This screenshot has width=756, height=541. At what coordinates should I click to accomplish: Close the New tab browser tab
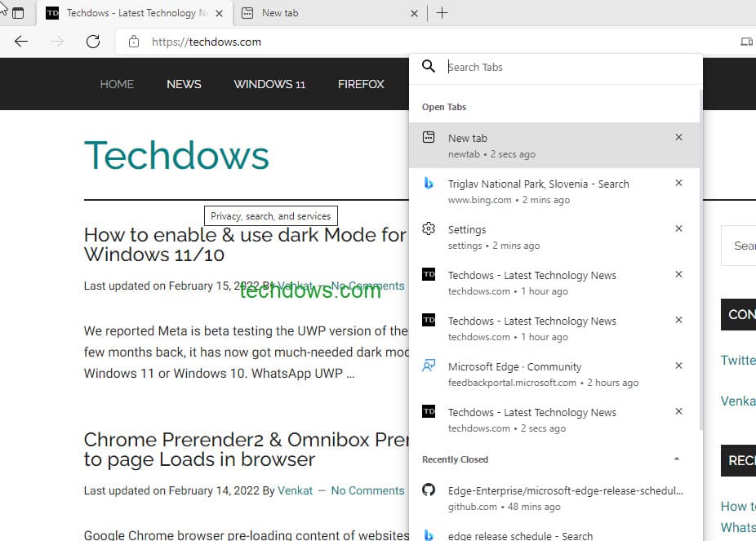tap(414, 14)
